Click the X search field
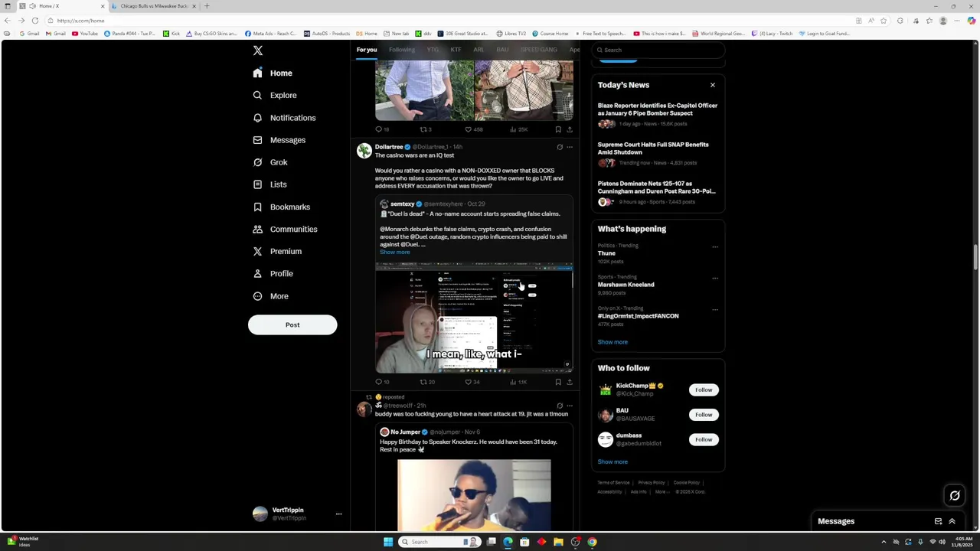 click(658, 50)
